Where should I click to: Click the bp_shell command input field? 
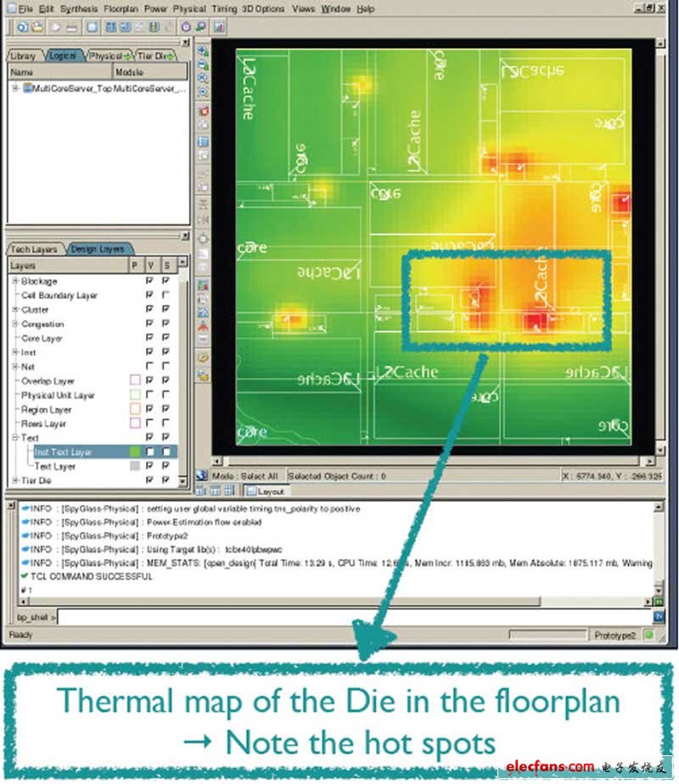339,617
